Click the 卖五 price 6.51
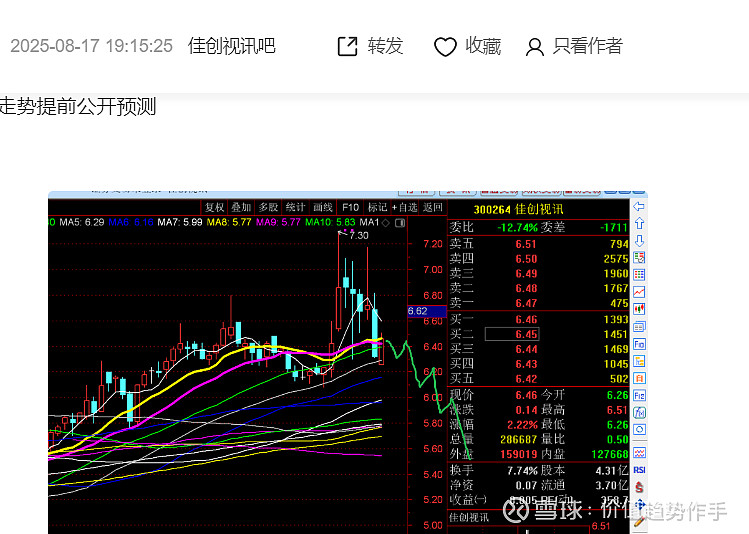Screen dimensions: 749x534 pos(526,244)
